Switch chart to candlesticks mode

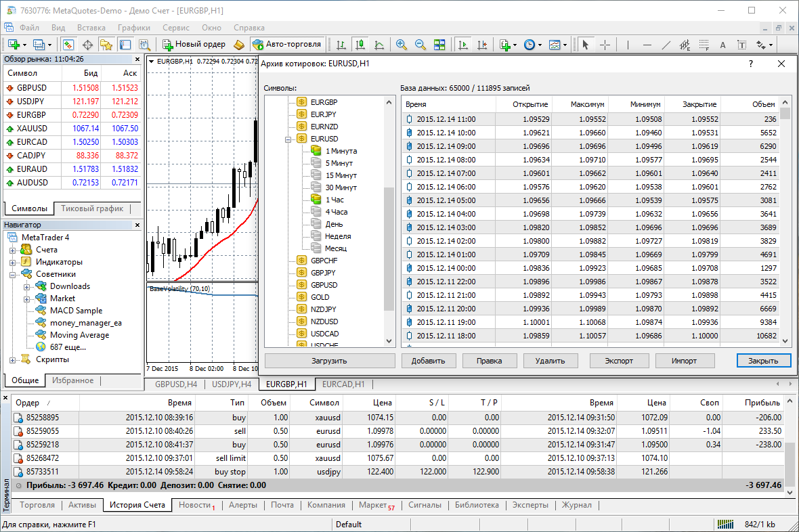point(360,45)
